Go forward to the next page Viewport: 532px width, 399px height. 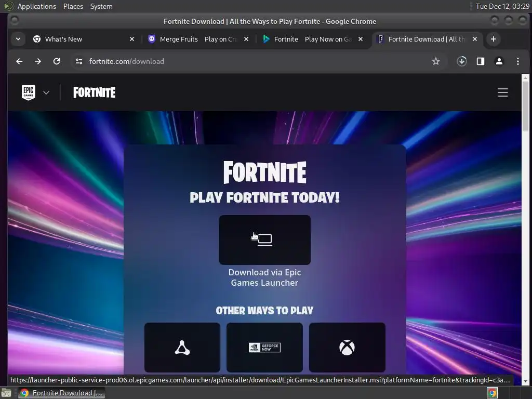pyautogui.click(x=38, y=61)
